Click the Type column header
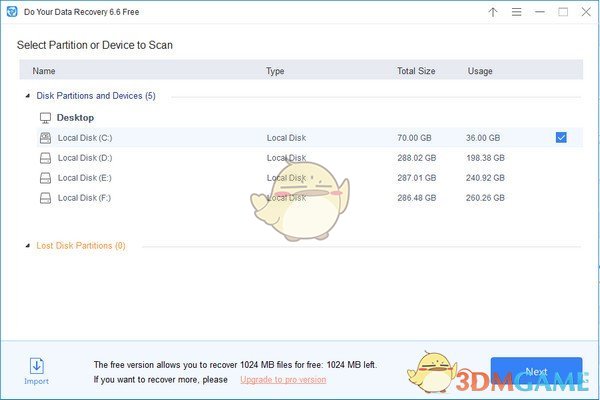600x400 pixels. click(x=275, y=71)
